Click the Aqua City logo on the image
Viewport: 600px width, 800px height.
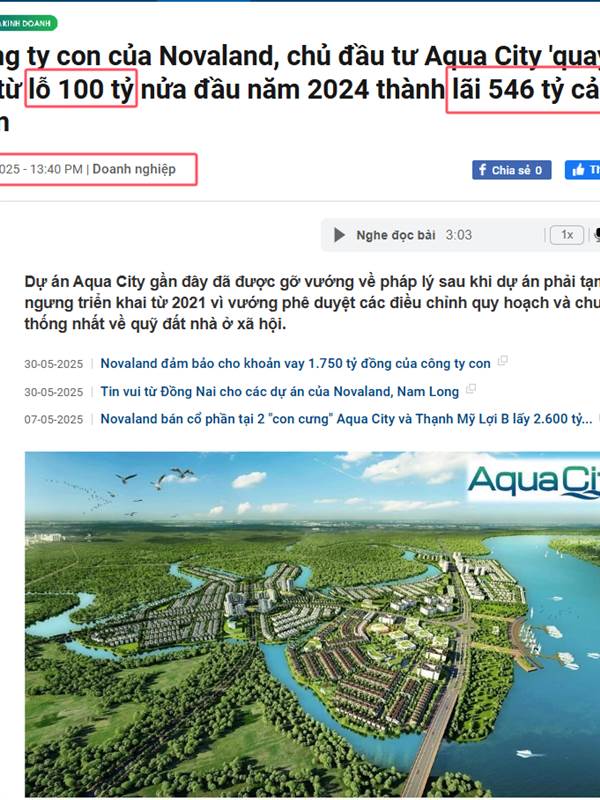[x=534, y=482]
